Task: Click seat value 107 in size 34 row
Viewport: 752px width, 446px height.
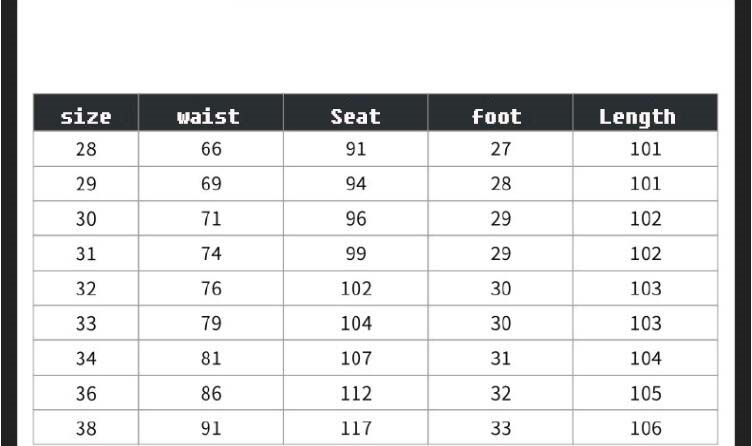Action: pos(356,359)
